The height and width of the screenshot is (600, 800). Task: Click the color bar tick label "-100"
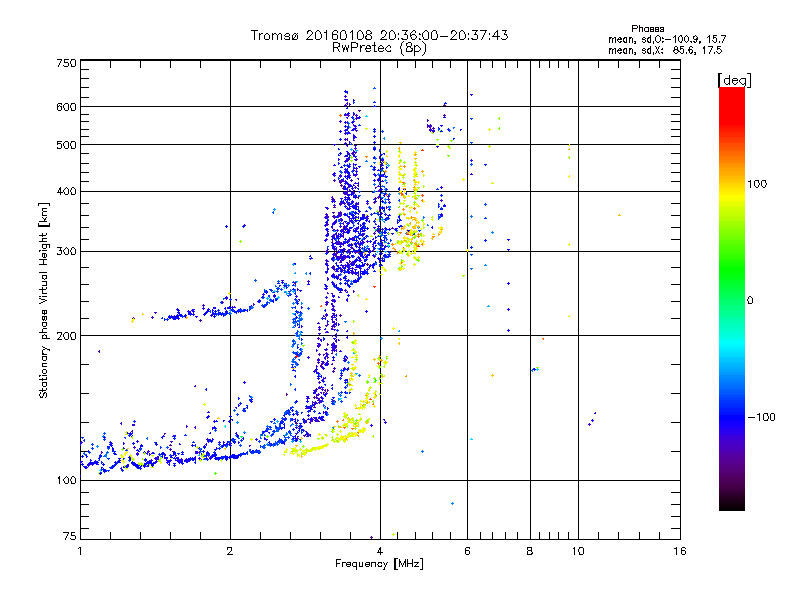click(x=761, y=417)
